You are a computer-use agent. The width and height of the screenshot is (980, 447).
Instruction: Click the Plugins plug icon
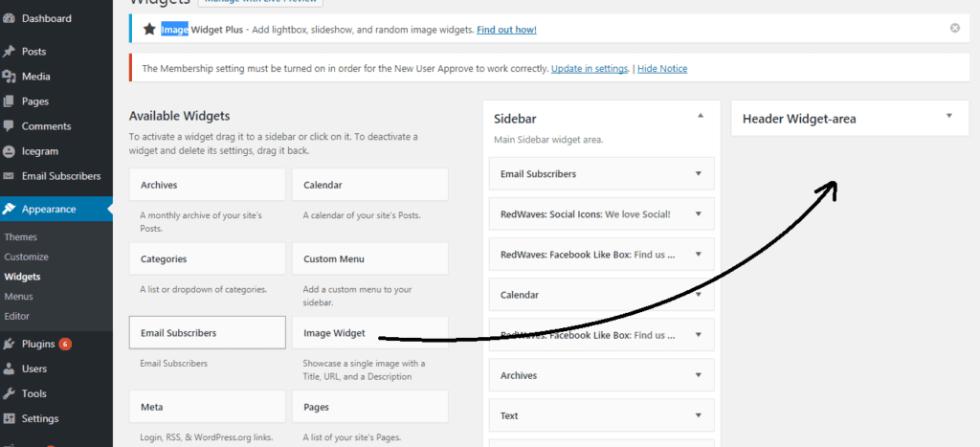pos(9,344)
